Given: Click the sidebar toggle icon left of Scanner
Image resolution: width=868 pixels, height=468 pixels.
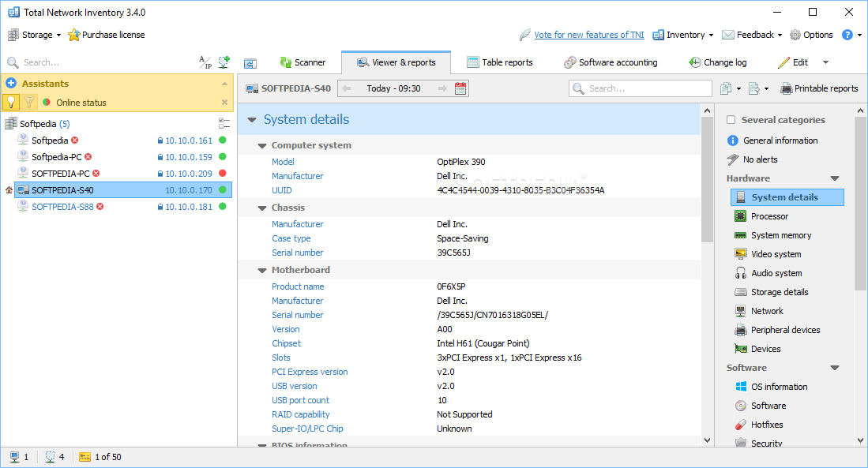Looking at the screenshot, I should point(250,64).
